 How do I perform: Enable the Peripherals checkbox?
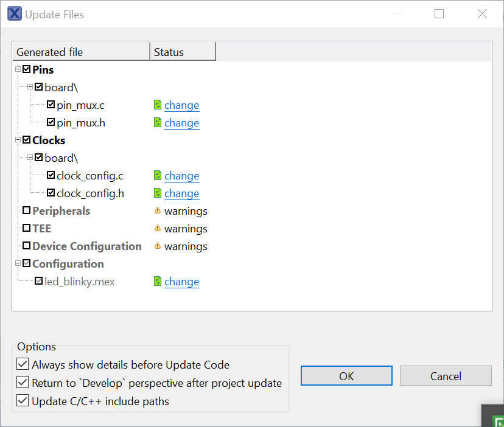(x=26, y=211)
